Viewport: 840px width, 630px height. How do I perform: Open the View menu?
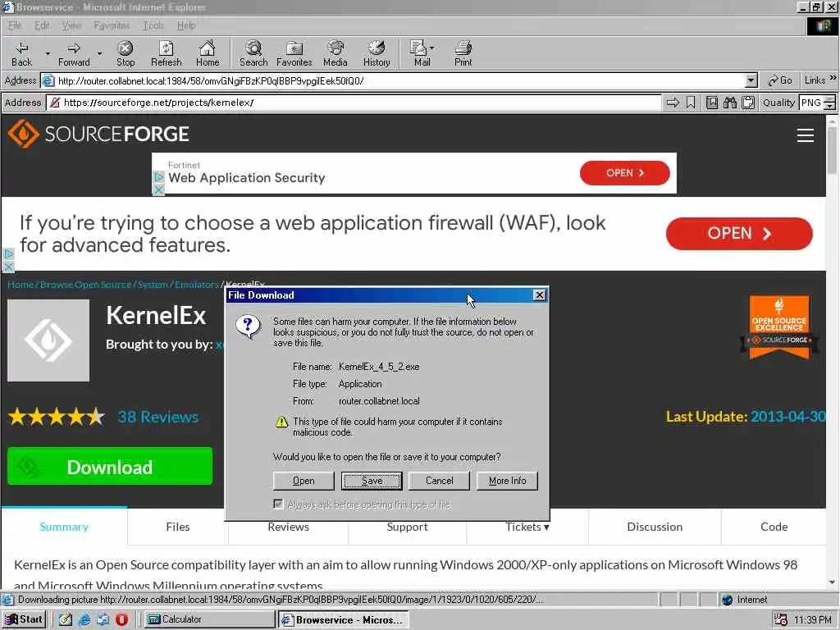(71, 25)
